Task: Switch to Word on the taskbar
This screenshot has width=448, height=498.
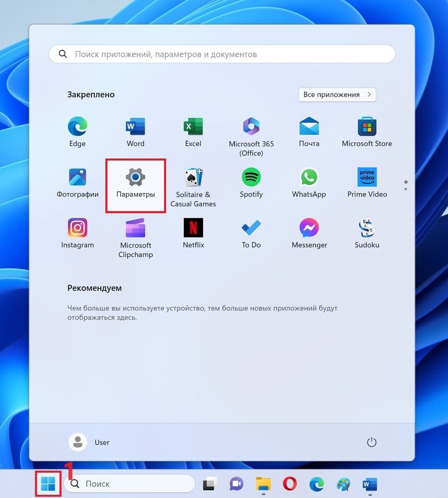Action: tap(369, 484)
